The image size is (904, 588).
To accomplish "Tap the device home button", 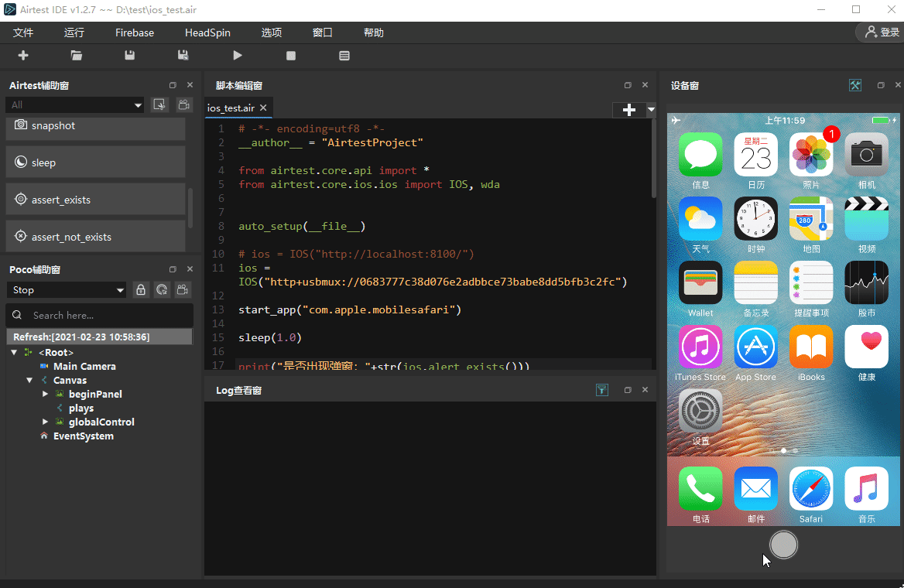I will coord(783,545).
